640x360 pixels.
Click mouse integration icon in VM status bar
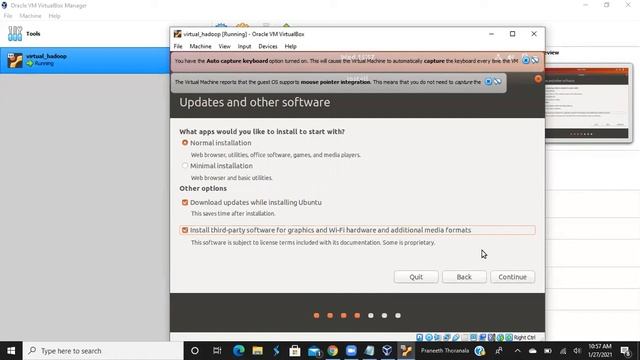(x=500, y=338)
